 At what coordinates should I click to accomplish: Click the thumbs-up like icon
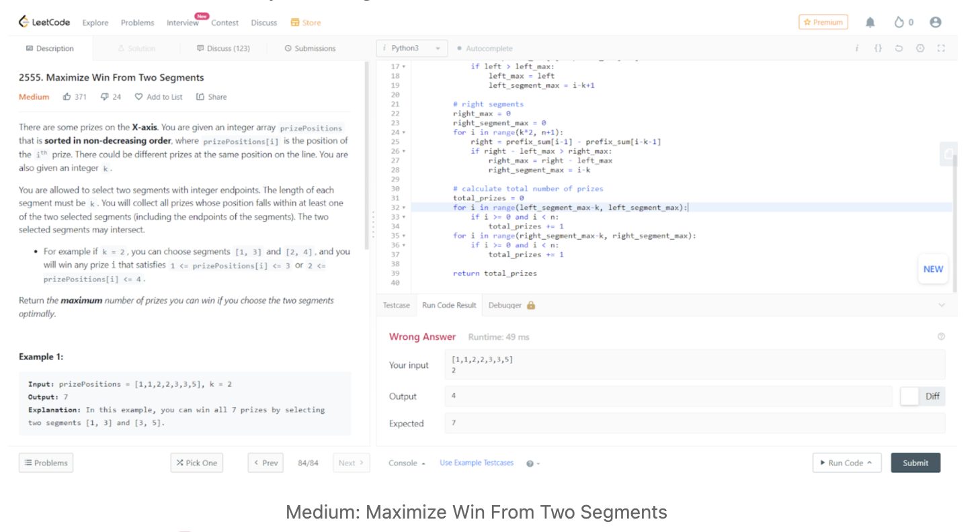click(67, 97)
